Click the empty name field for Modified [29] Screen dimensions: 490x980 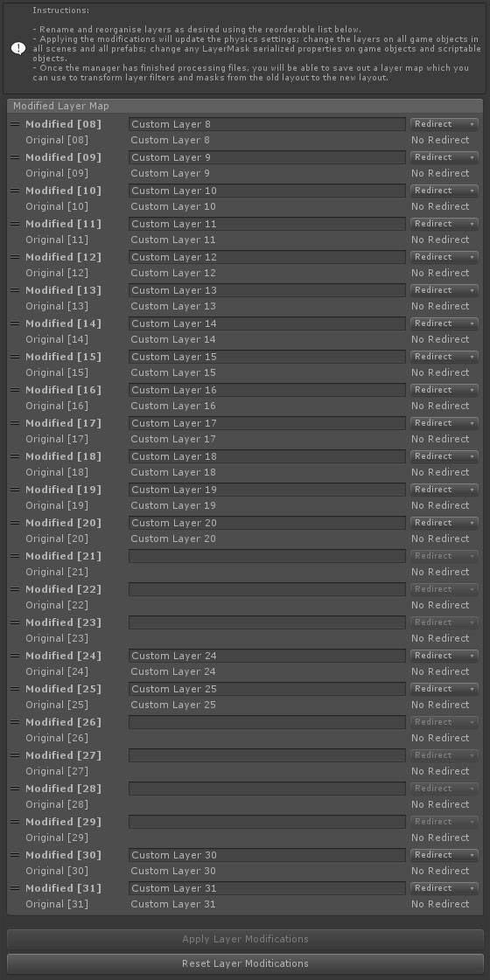pyautogui.click(x=267, y=821)
